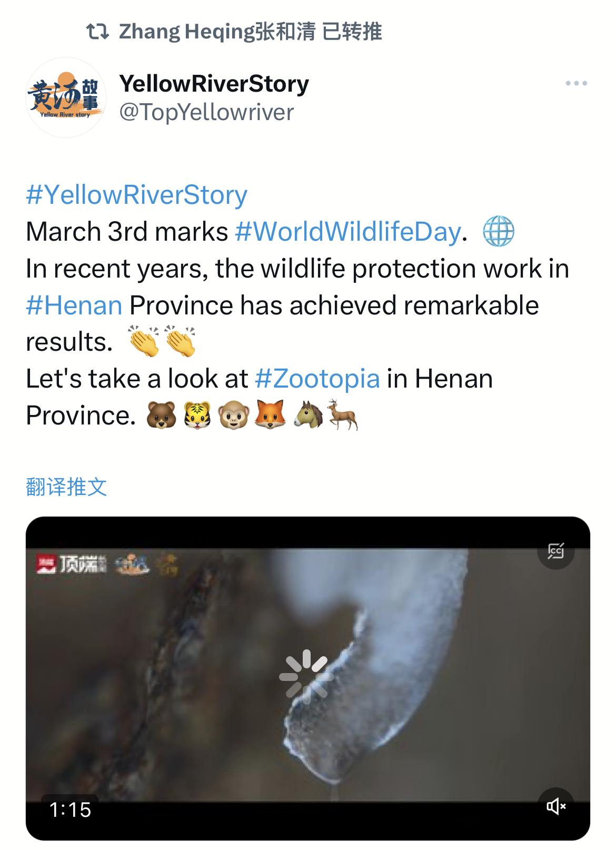Screen dimensions: 616x850
Task: Unmute the video sound
Action: coord(555,806)
